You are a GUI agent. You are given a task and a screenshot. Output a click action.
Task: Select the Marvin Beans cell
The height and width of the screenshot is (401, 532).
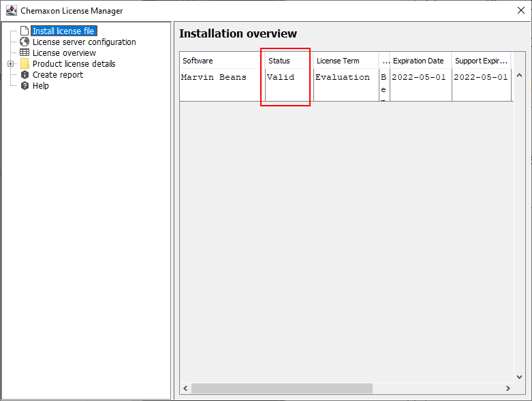click(222, 85)
